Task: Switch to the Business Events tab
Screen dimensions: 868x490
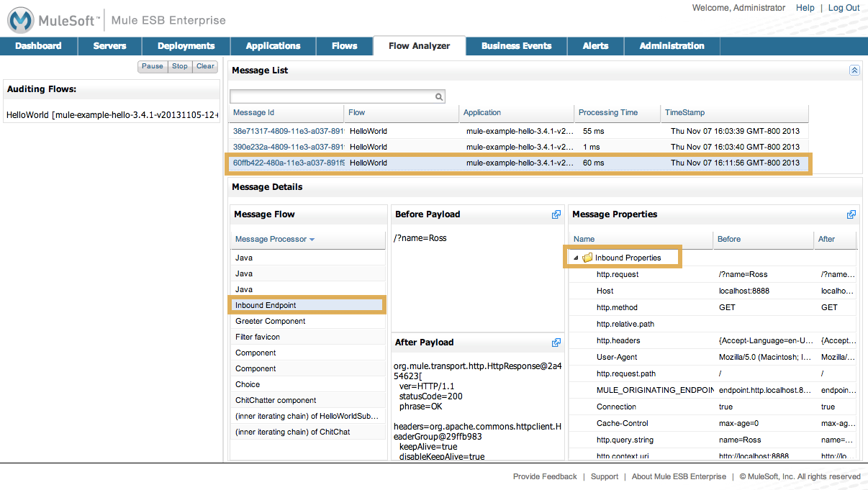Action: [516, 46]
